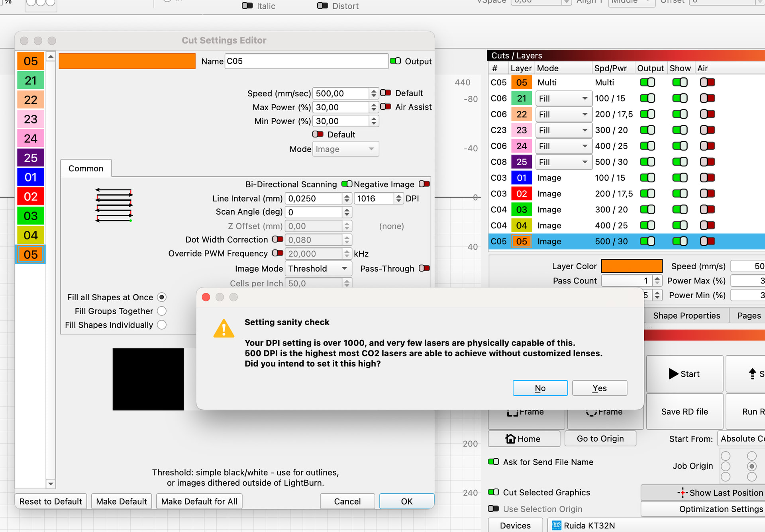Open Fill mode dropdown for layer 21 row
Viewport: 765px width, 532px height.
point(563,98)
